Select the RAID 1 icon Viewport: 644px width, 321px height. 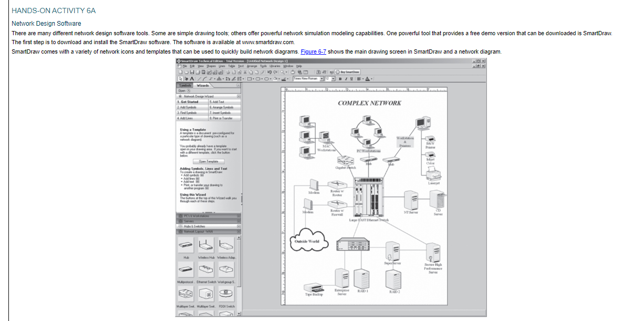(362, 278)
